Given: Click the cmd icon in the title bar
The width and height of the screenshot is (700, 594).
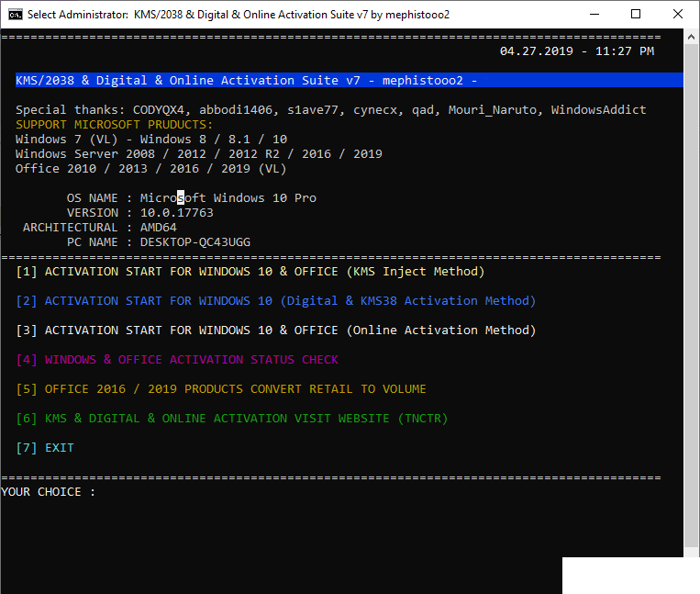Looking at the screenshot, I should point(16,15).
